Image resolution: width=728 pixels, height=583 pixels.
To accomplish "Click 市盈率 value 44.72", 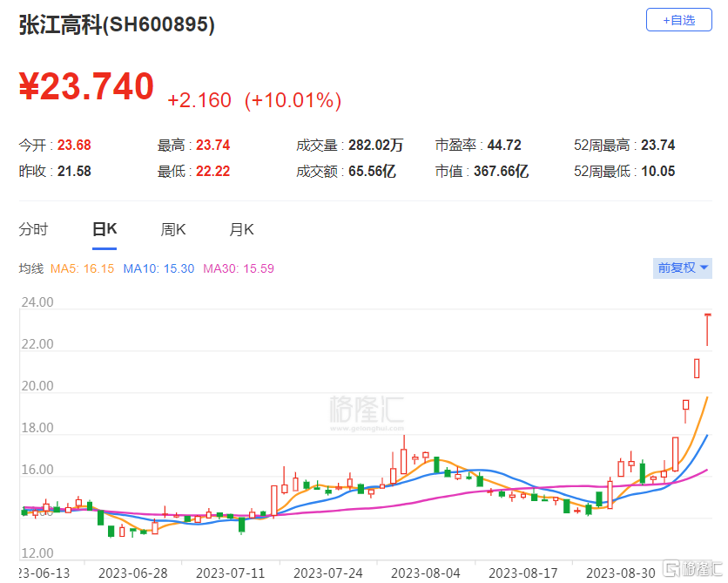I will click(504, 145).
